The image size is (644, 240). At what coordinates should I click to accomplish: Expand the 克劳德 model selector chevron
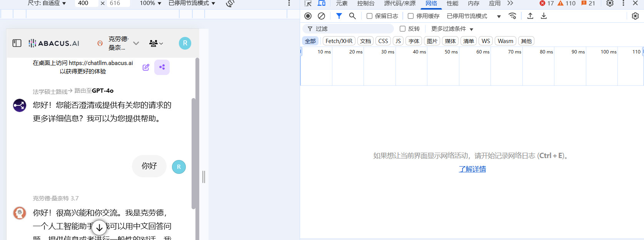tap(136, 43)
